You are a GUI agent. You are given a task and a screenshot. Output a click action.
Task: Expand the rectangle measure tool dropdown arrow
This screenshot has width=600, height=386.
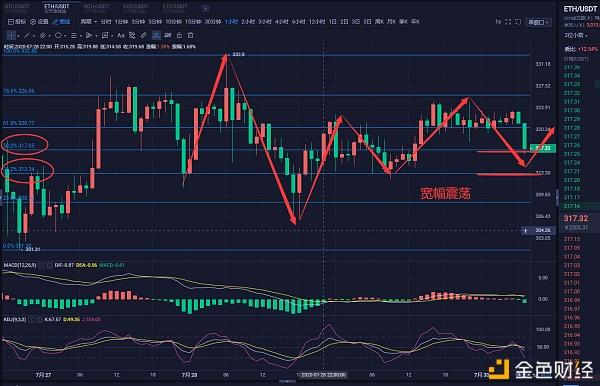click(112, 36)
